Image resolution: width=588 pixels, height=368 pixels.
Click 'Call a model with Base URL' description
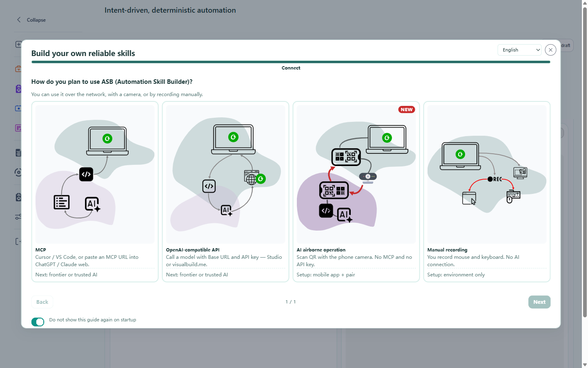224,261
